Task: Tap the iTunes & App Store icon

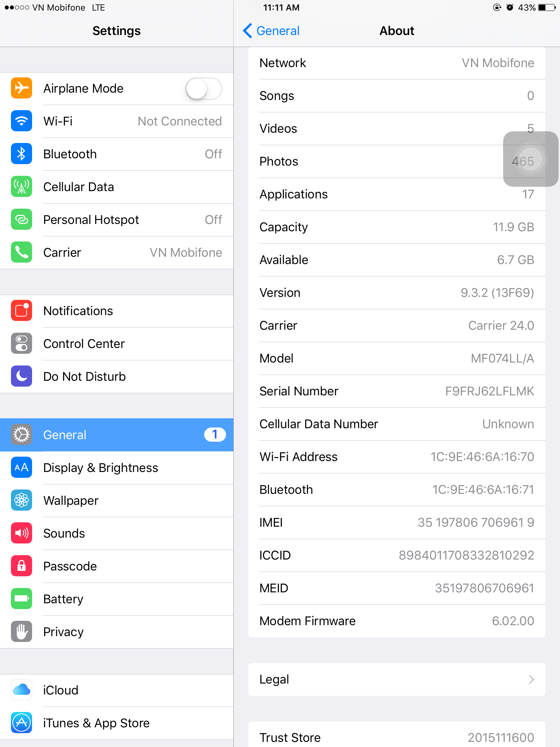Action: [22, 723]
